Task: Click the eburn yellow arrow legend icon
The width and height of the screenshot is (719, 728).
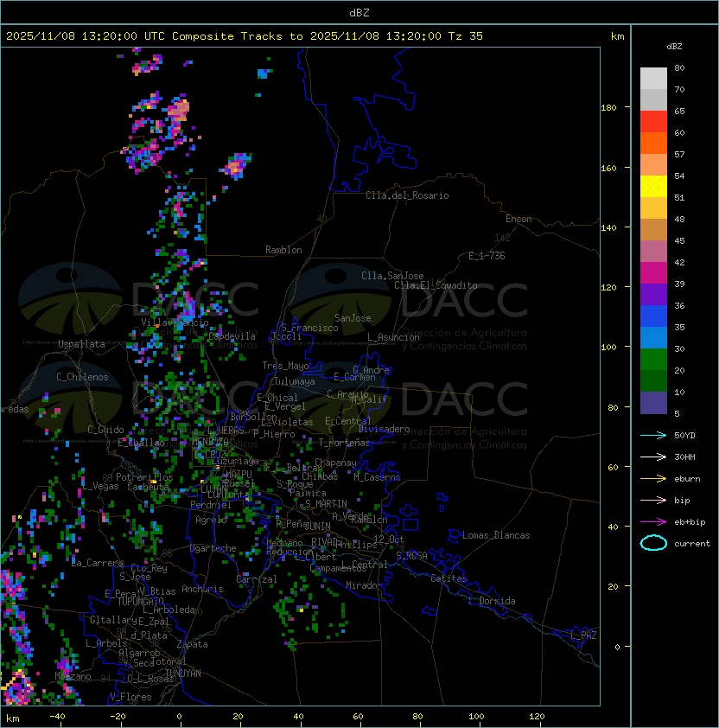Action: [653, 478]
